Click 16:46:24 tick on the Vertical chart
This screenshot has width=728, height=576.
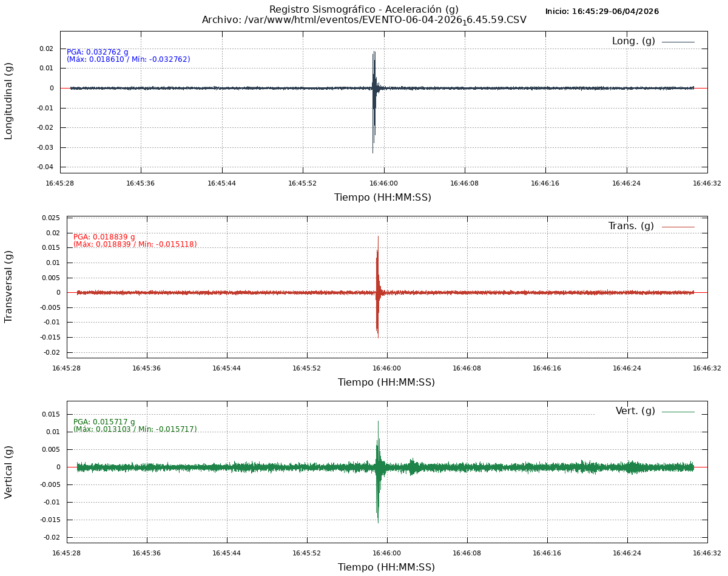click(627, 553)
